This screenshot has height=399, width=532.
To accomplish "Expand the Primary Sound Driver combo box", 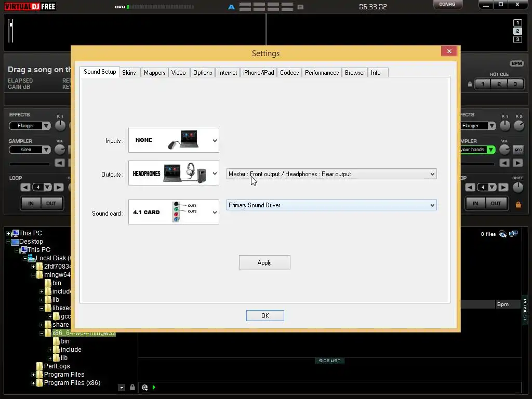I will pos(331,205).
